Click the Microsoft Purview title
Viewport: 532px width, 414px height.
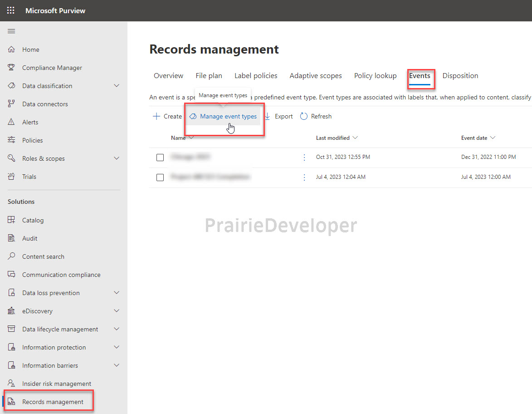55,10
